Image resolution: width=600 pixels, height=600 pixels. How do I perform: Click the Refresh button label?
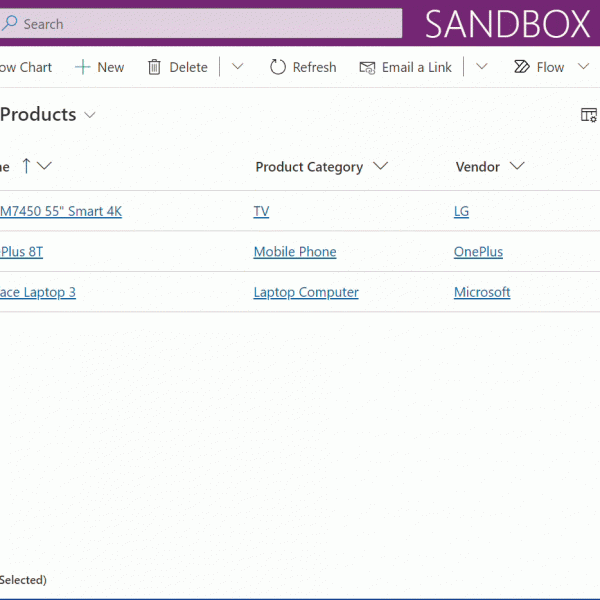(315, 67)
